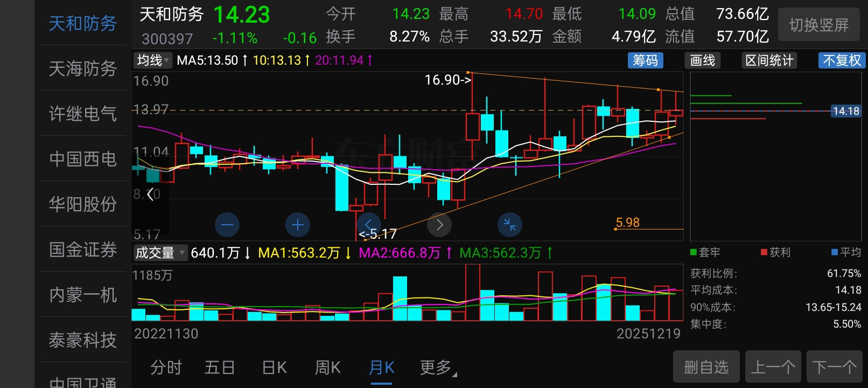Tap the green 套牢 legend swatch

click(694, 252)
